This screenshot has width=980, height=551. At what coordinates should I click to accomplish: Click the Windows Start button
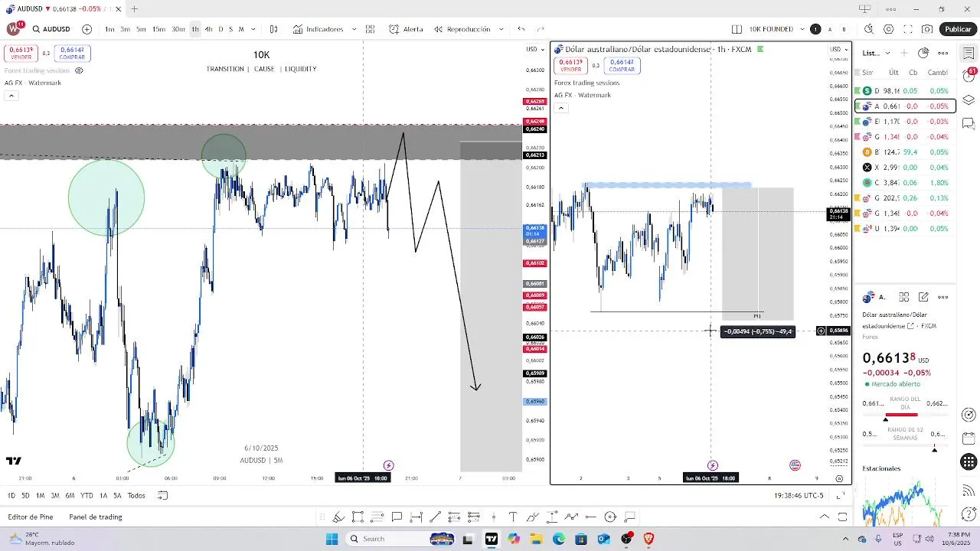point(332,539)
